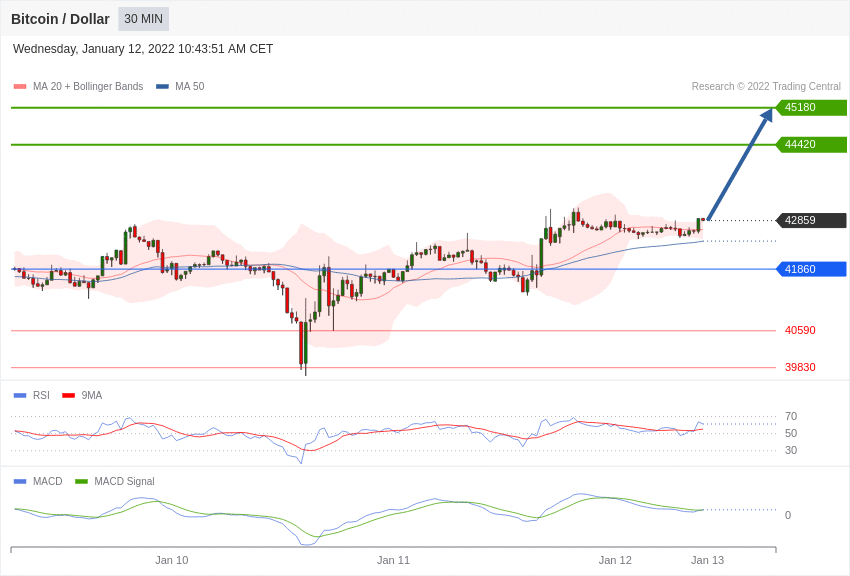
Task: Click the Jan 10 date marker
Action: (171, 560)
